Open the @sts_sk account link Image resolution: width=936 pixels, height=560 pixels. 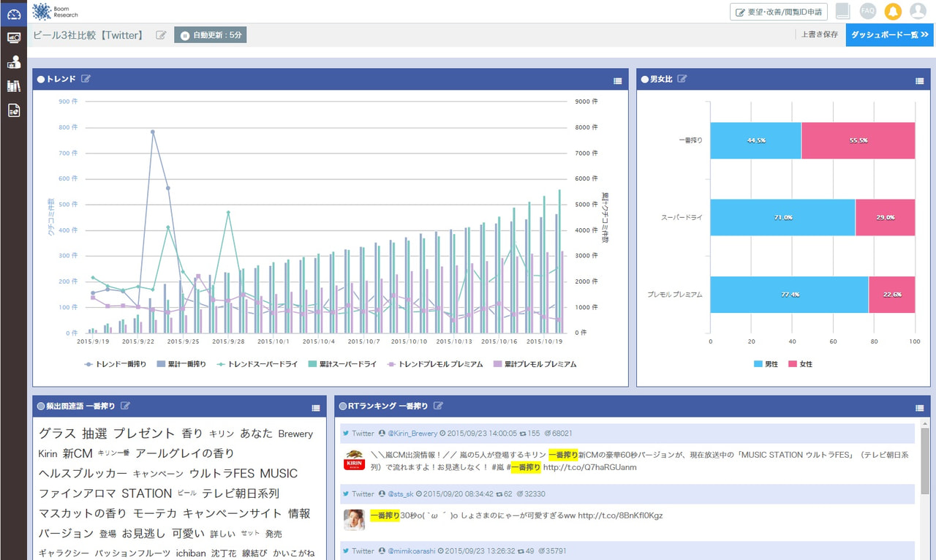click(x=401, y=493)
